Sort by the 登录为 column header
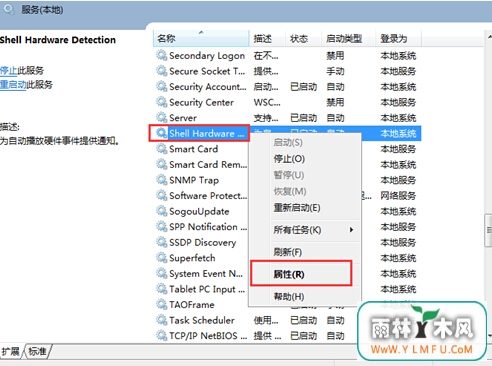 pos(399,38)
